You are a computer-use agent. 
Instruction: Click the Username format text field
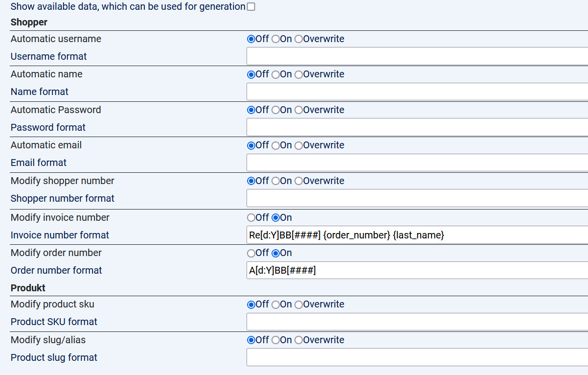[417, 56]
